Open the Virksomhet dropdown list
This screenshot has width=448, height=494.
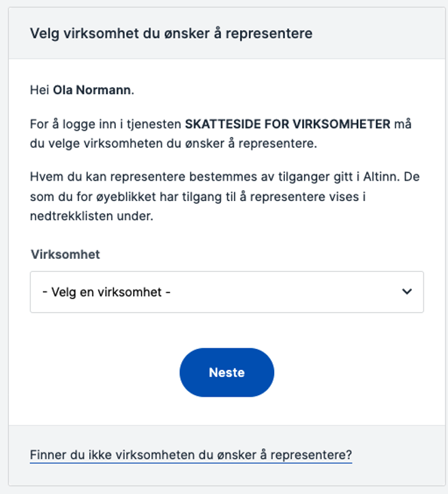[x=226, y=292]
